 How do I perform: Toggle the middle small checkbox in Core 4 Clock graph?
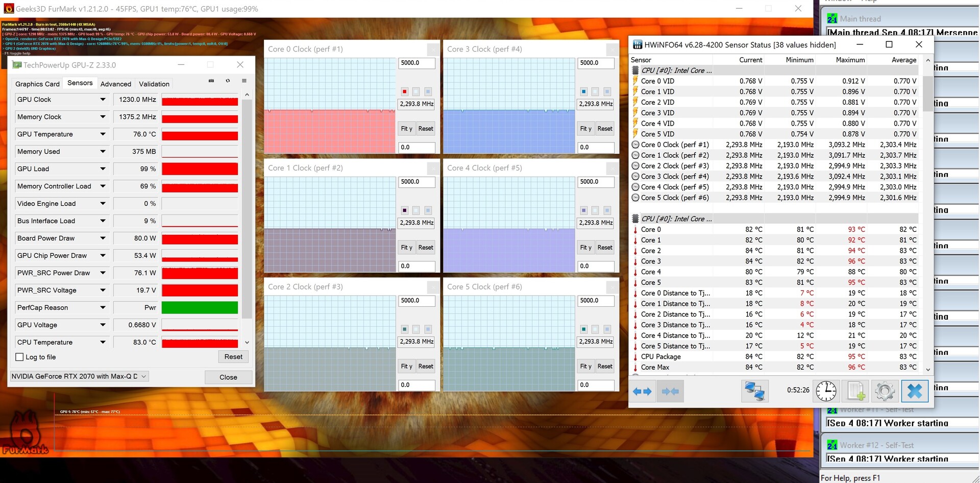595,210
